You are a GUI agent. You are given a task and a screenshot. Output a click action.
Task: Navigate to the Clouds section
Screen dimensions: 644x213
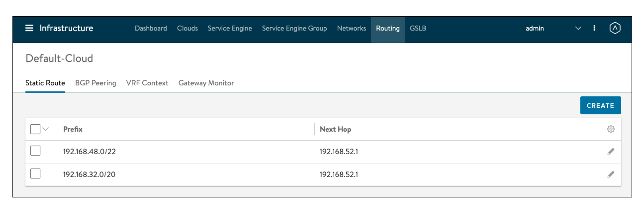(x=187, y=28)
